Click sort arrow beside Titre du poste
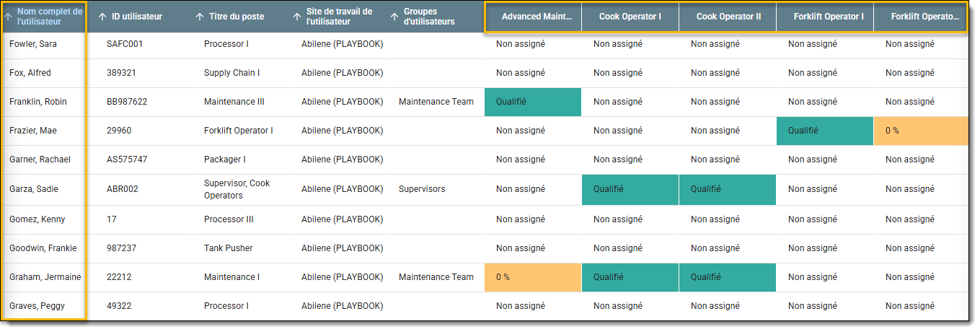 (x=200, y=17)
